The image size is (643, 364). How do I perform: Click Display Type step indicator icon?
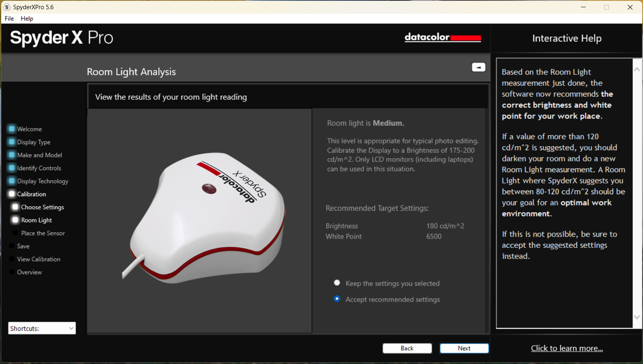click(x=12, y=142)
